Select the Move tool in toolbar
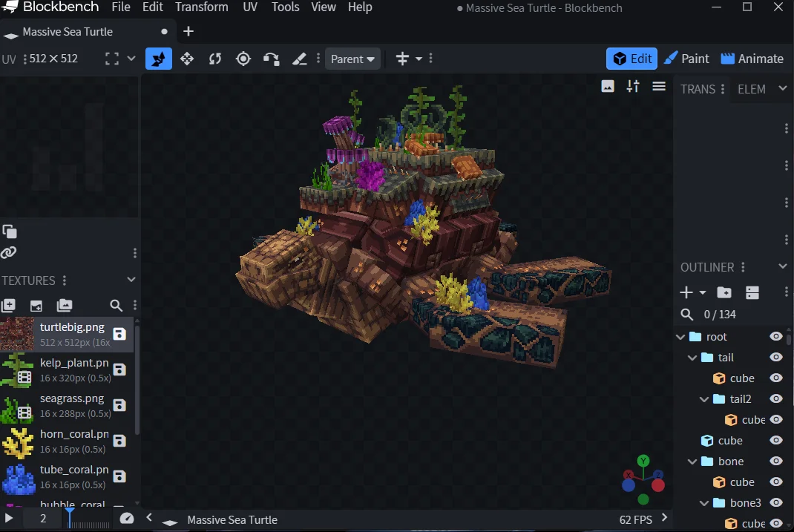Image resolution: width=794 pixels, height=532 pixels. point(187,59)
